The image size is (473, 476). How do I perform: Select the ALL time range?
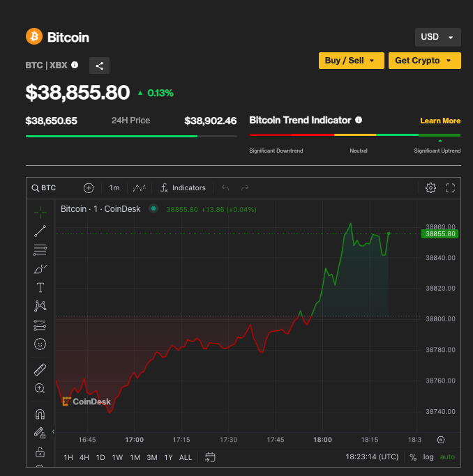pyautogui.click(x=186, y=457)
